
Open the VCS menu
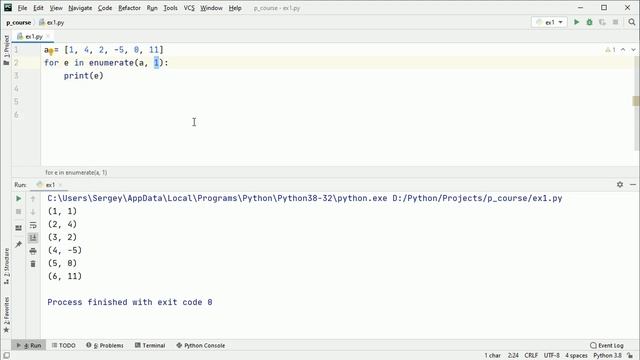coord(189,8)
